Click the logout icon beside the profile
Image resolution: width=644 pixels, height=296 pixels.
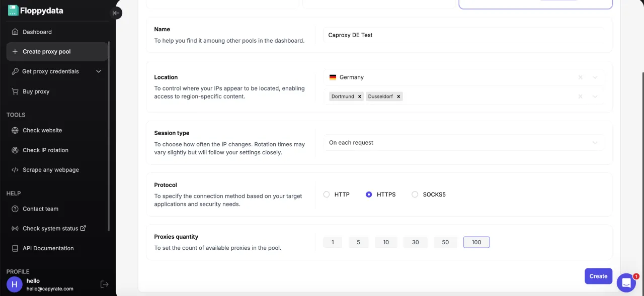click(x=105, y=284)
